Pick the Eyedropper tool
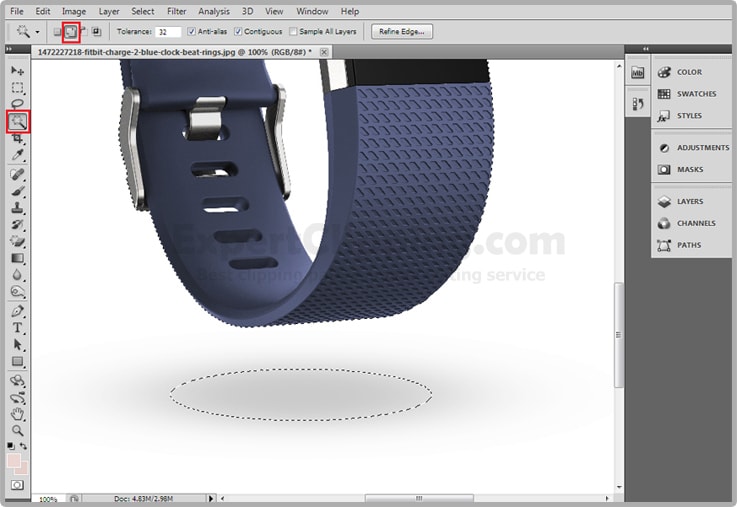Image resolution: width=737 pixels, height=507 pixels. pyautogui.click(x=18, y=155)
